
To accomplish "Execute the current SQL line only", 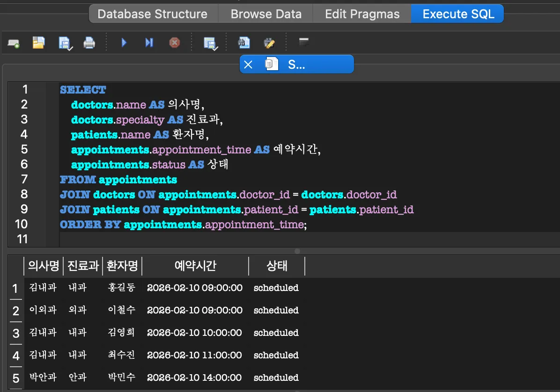I will pyautogui.click(x=149, y=42).
